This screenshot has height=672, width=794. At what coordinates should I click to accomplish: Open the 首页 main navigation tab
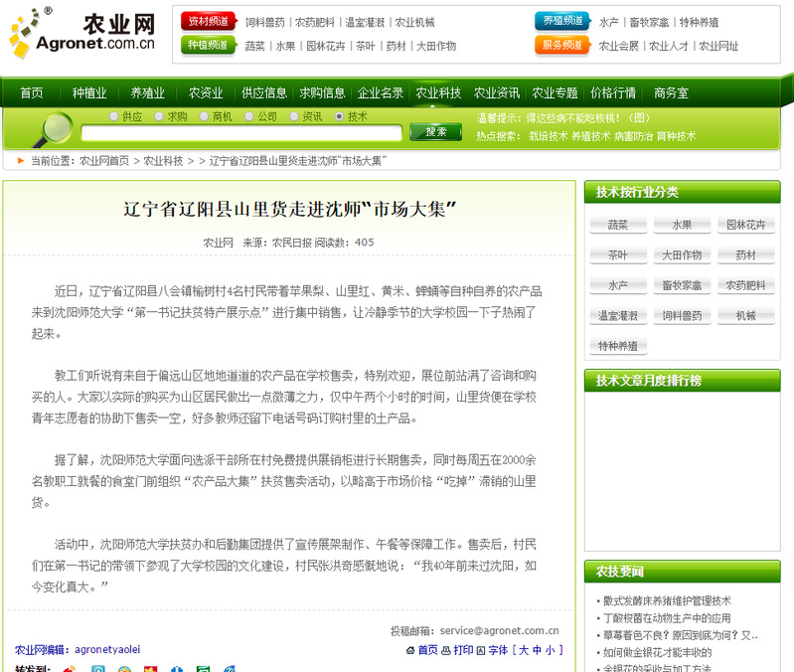click(32, 93)
